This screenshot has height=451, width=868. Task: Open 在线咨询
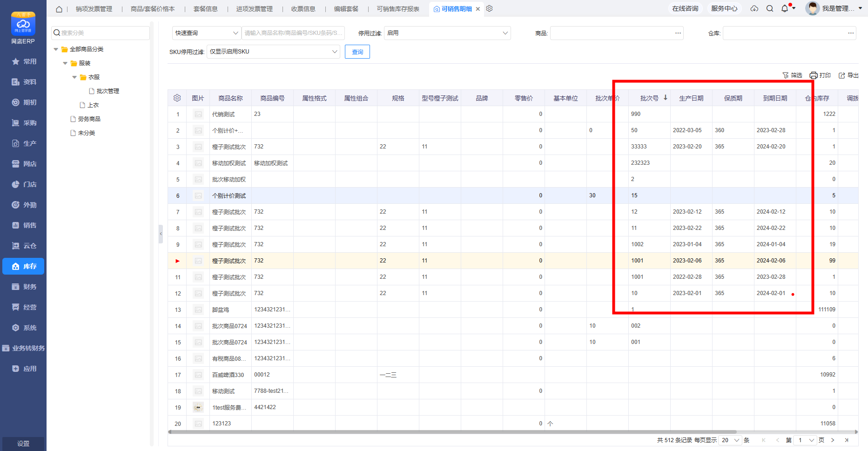pyautogui.click(x=685, y=8)
